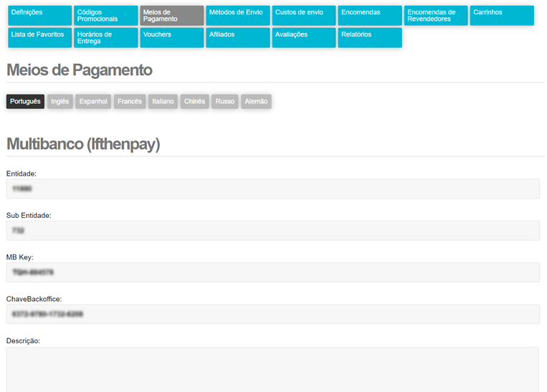Image resolution: width=547 pixels, height=392 pixels.
Task: Click the Entidade: label
Action: 22,173
